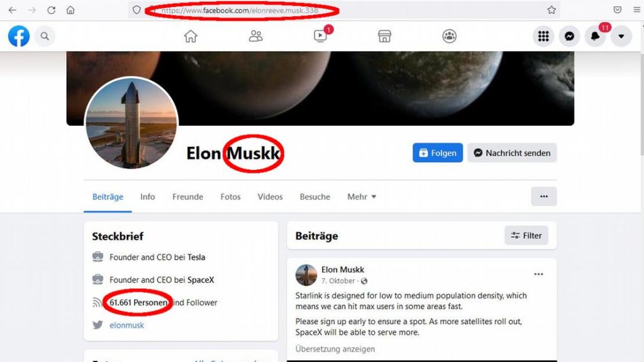Viewport: 644px width, 362px height.
Task: Open the Watch video icon with notification
Action: 321,36
